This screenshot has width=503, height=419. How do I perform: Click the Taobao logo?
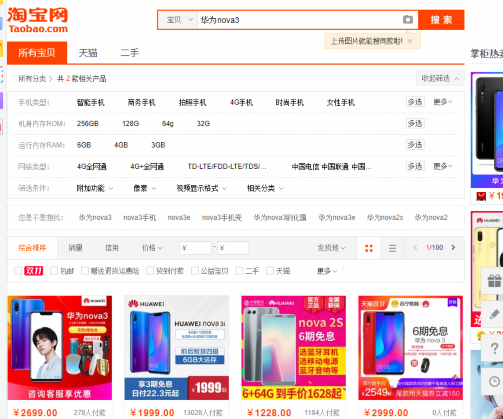tap(38, 20)
